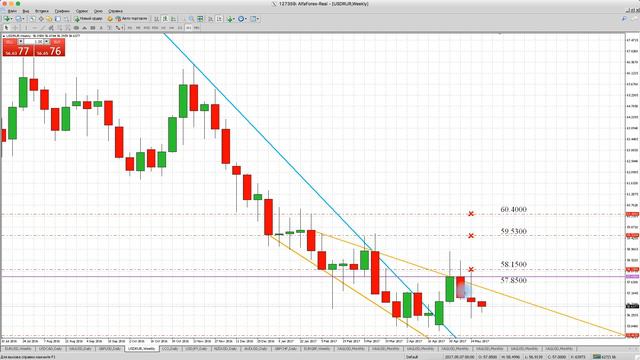640x360 pixels.
Task: Click the magnifier zoom icon
Action: coord(191,19)
